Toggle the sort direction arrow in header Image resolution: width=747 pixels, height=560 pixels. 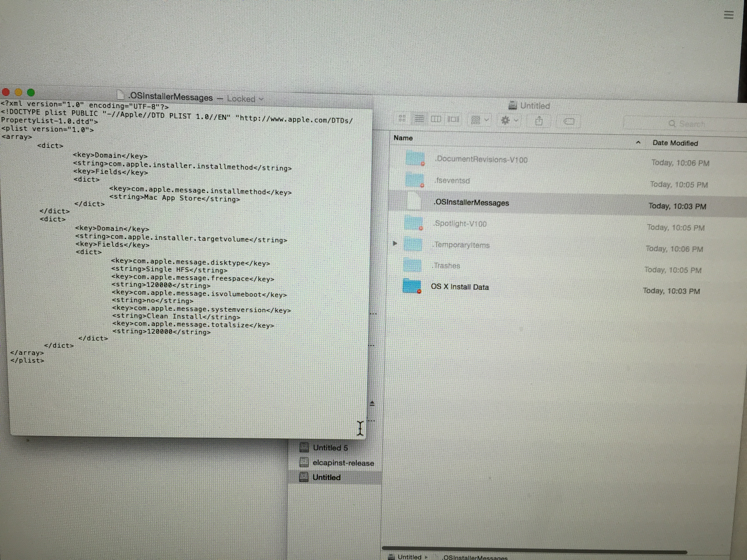638,143
